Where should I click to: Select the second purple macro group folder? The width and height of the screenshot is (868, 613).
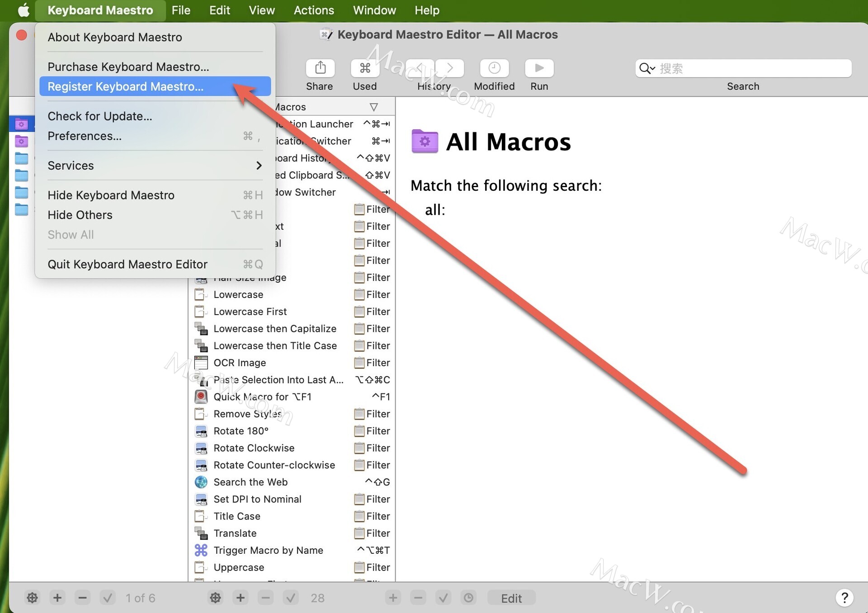point(21,141)
